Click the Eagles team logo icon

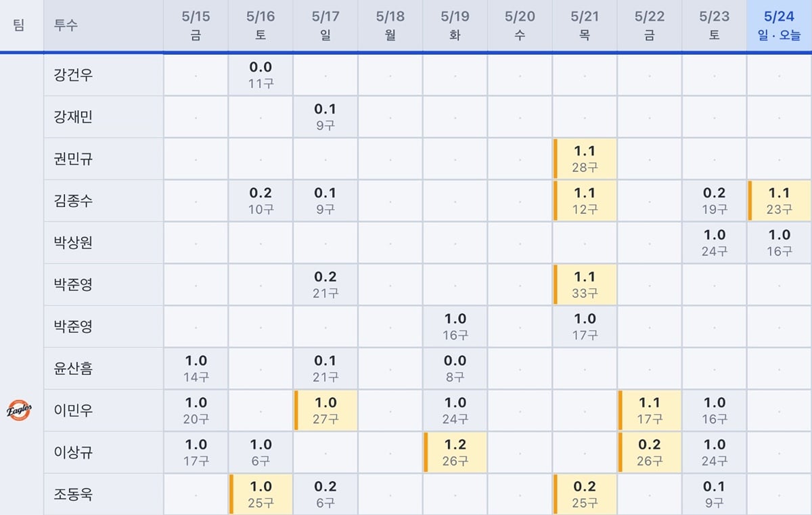point(20,410)
